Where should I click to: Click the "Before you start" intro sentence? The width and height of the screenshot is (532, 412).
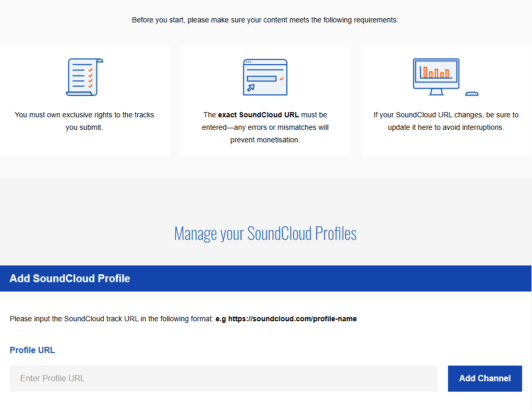[265, 20]
